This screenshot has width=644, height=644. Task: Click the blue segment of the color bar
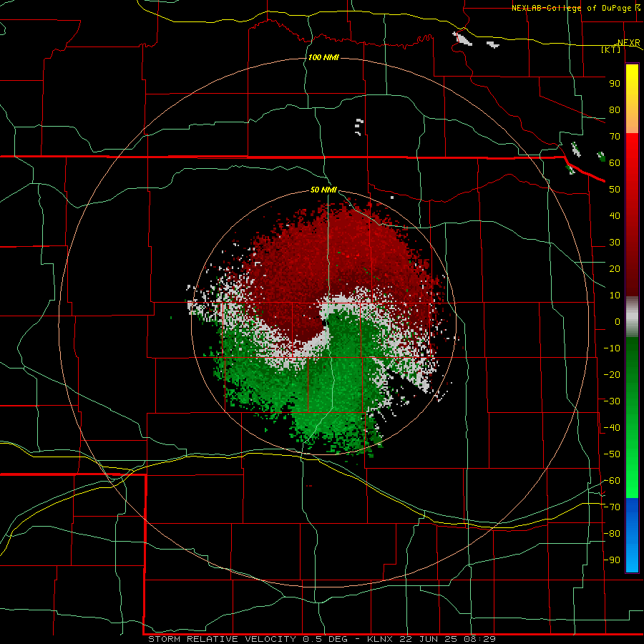tap(632, 535)
